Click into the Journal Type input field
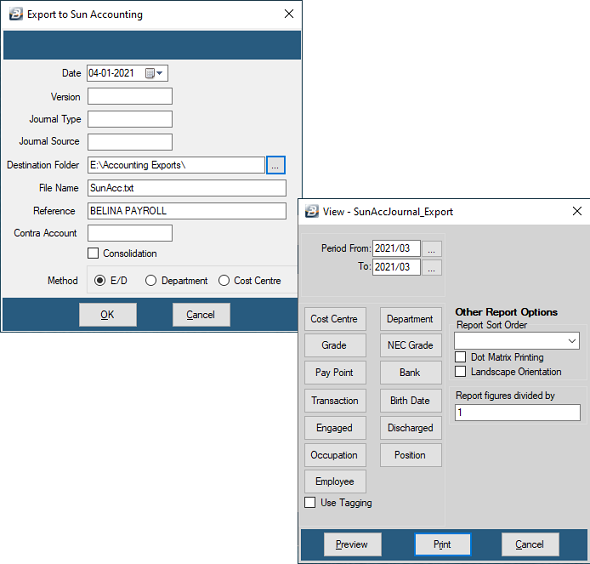 [x=130, y=119]
